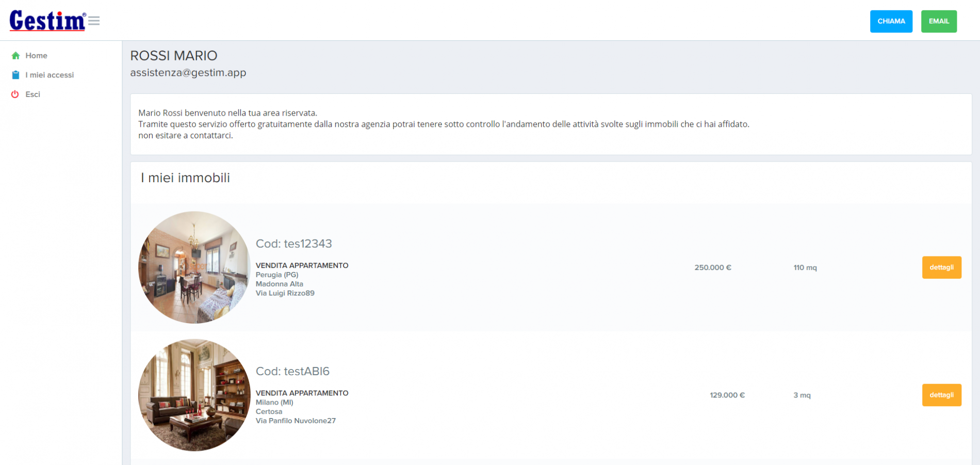Click the price 250.000 €
Image resolution: width=980 pixels, height=465 pixels.
pos(713,267)
